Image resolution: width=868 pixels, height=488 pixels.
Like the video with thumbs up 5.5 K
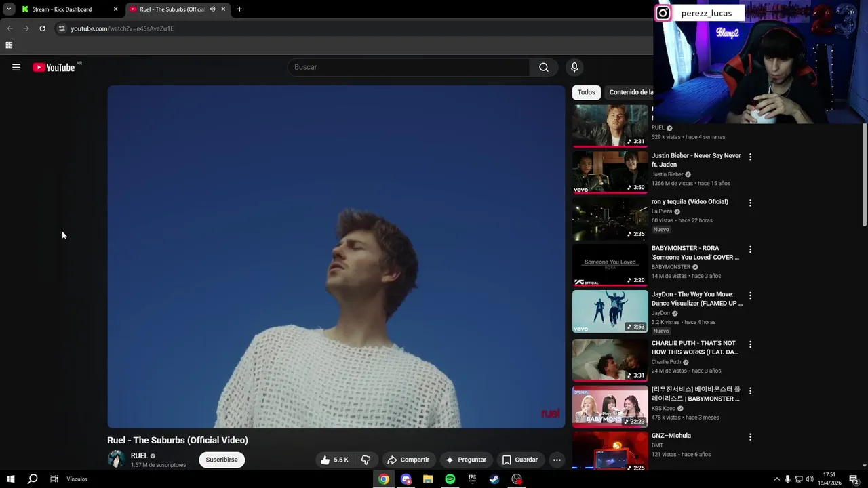click(x=334, y=460)
